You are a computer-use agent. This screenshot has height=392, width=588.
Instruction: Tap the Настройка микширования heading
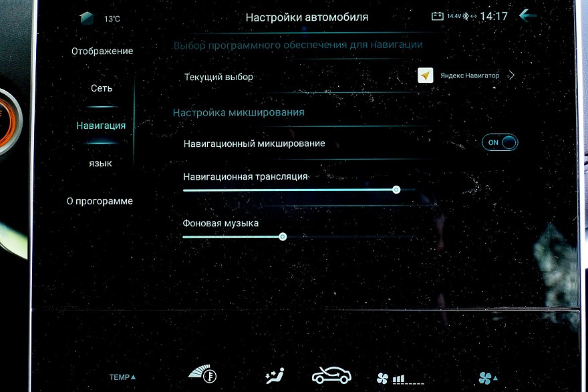coord(239,112)
